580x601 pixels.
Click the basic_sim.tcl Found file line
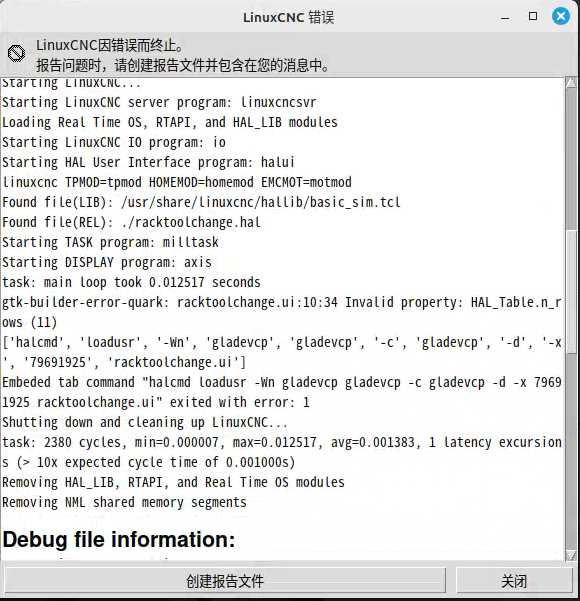(201, 202)
